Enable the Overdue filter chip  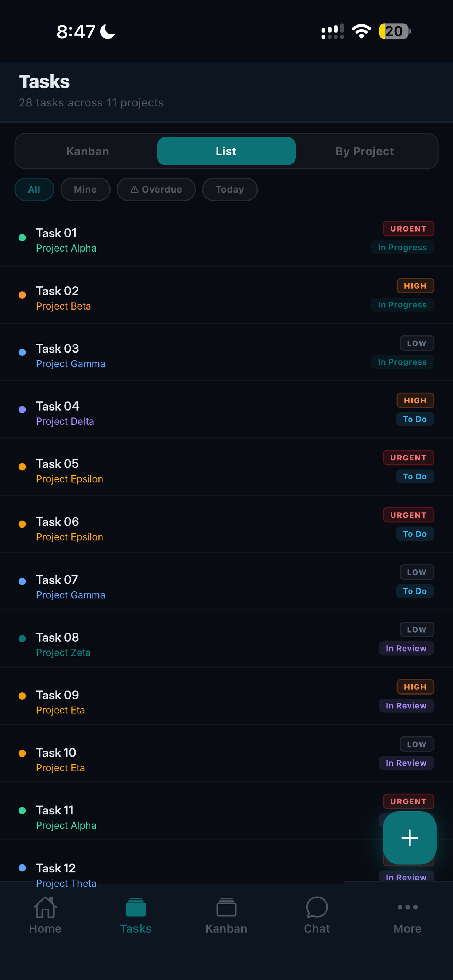(x=156, y=189)
